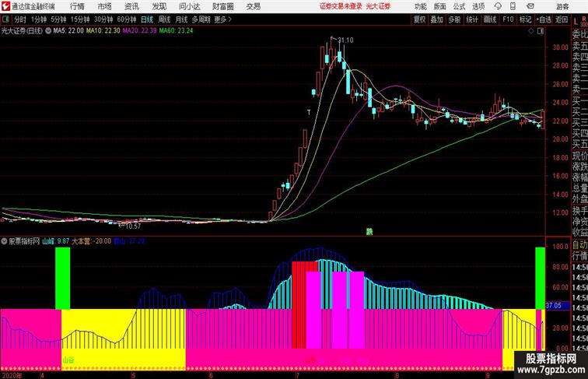588x379 pixels.
Task: Click the T marker on the chart
Action: tap(309, 112)
